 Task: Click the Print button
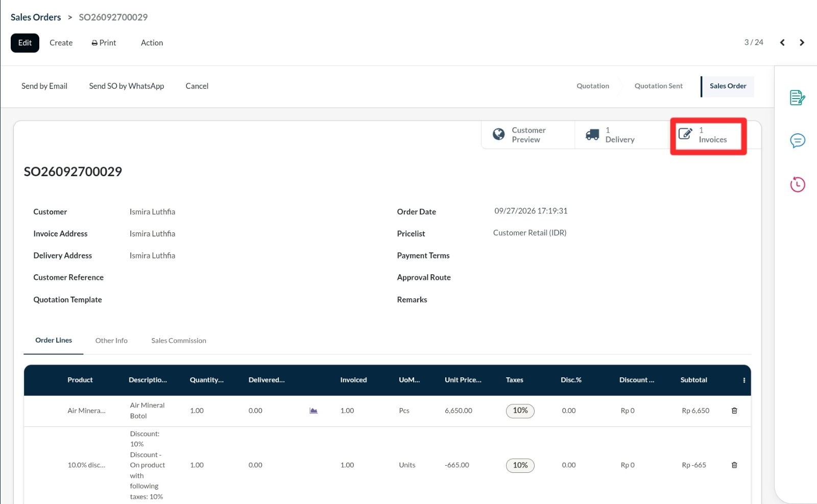point(104,43)
